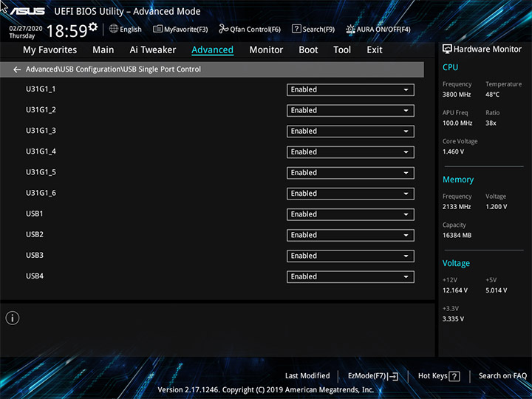The image size is (532, 399).
Task: Go to the Boot tab
Action: [308, 50]
